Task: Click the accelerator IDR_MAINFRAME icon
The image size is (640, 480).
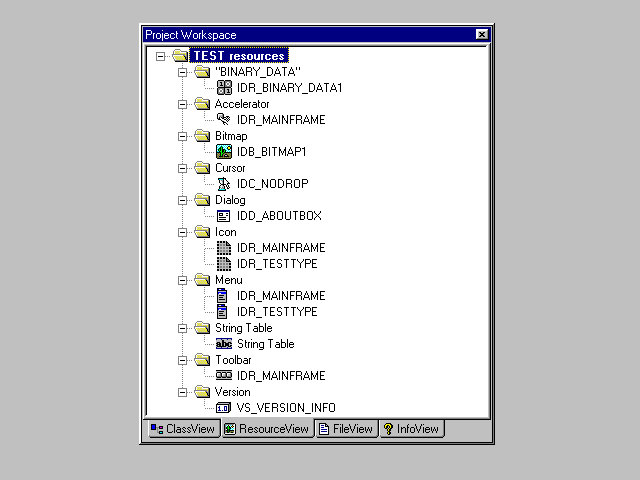Action: [224, 120]
